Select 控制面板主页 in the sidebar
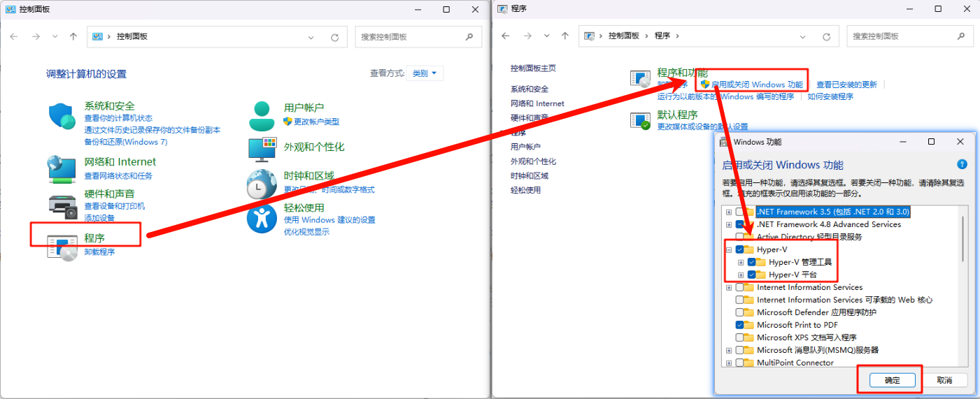 pos(533,68)
